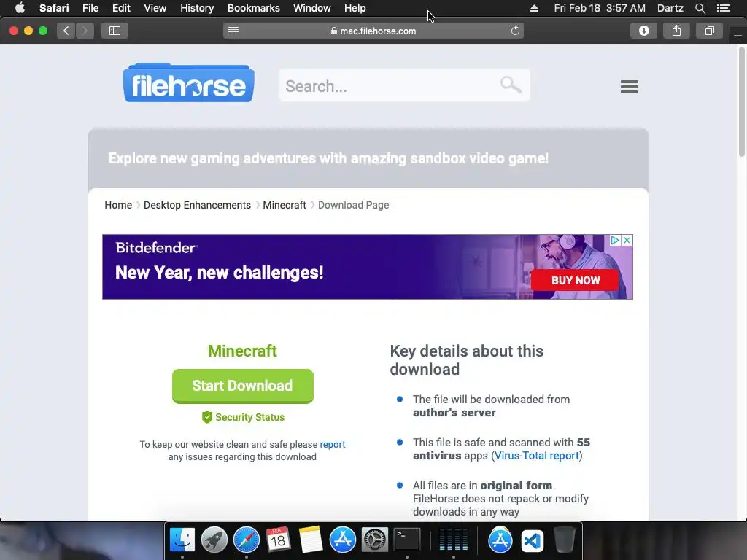Screen dimensions: 747x560
Task: Click the Dartz user name in menu bar
Action: pyautogui.click(x=670, y=8)
